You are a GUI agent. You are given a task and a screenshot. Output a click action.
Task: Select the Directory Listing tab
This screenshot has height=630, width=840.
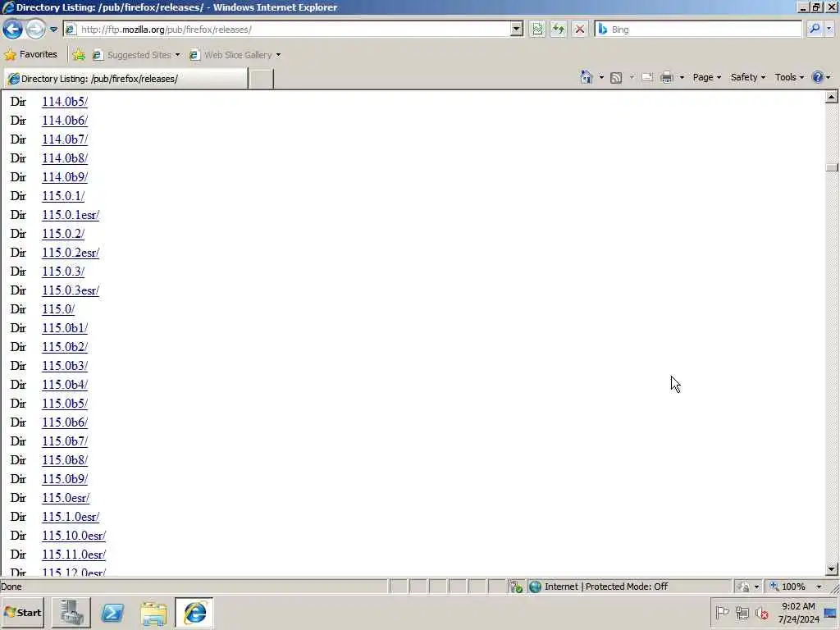(x=126, y=79)
